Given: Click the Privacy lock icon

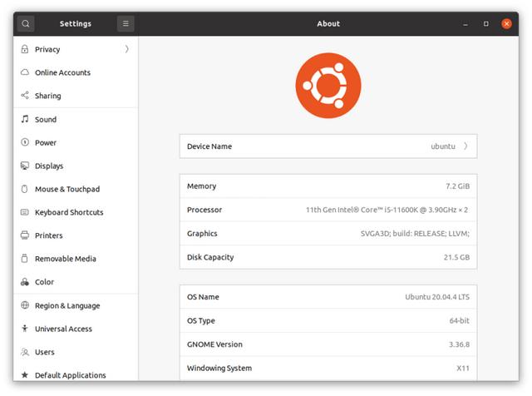Looking at the screenshot, I should pos(25,49).
